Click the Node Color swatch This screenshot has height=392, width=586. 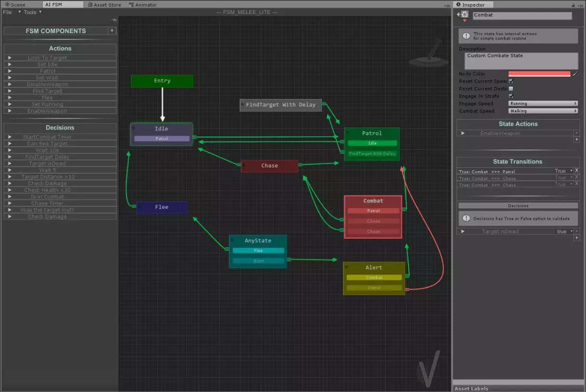[539, 74]
